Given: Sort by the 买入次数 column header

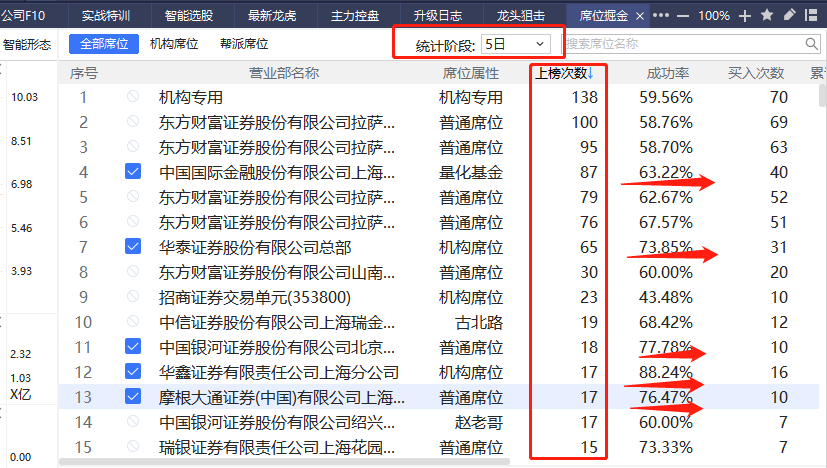Looking at the screenshot, I should point(756,73).
